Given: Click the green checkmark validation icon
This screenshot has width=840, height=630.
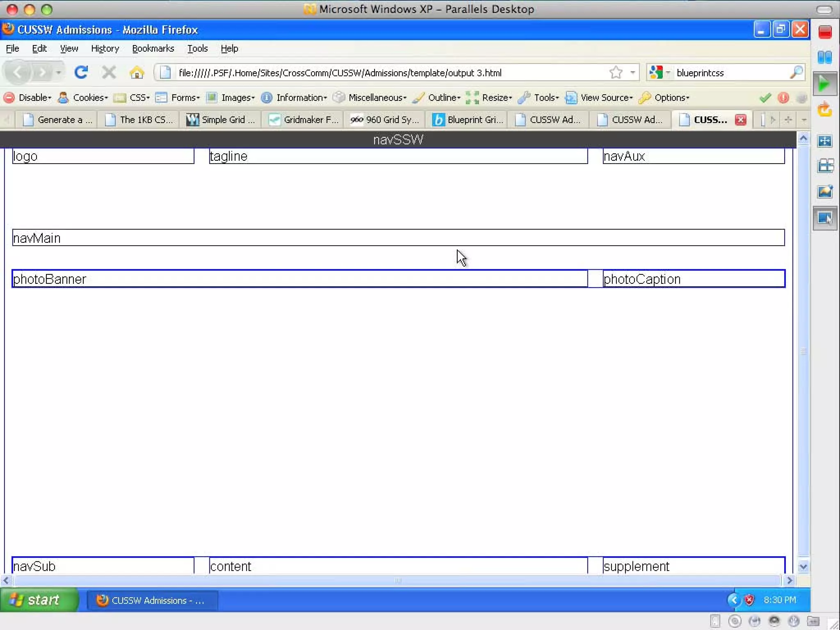Looking at the screenshot, I should click(765, 98).
